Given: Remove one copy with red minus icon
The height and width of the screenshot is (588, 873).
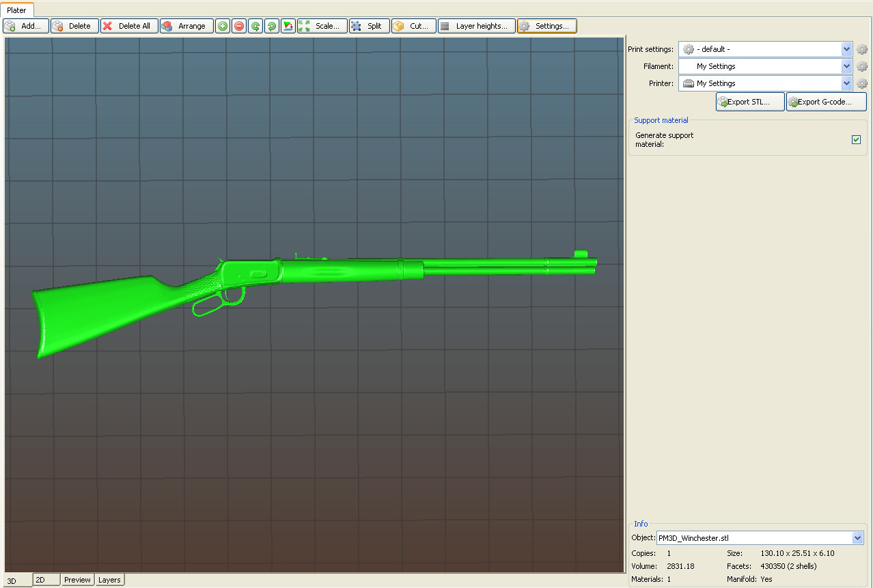Looking at the screenshot, I should tap(239, 26).
